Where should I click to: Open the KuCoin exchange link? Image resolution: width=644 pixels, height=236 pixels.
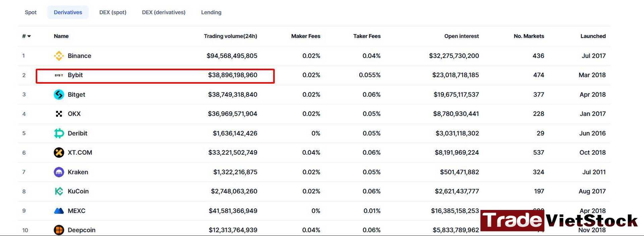click(78, 191)
